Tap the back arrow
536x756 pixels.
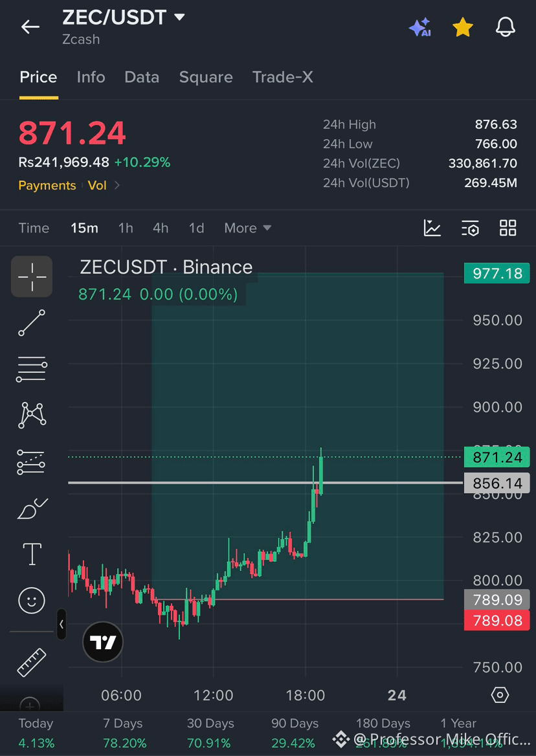pos(30,27)
